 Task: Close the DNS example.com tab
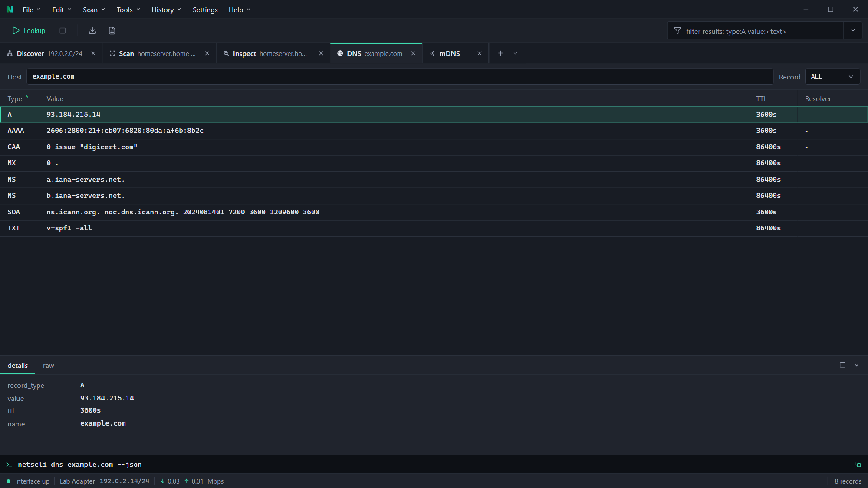(x=413, y=53)
